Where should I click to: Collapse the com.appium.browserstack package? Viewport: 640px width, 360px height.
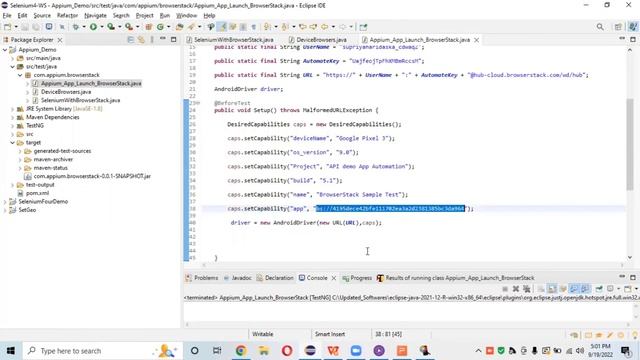tap(20, 75)
